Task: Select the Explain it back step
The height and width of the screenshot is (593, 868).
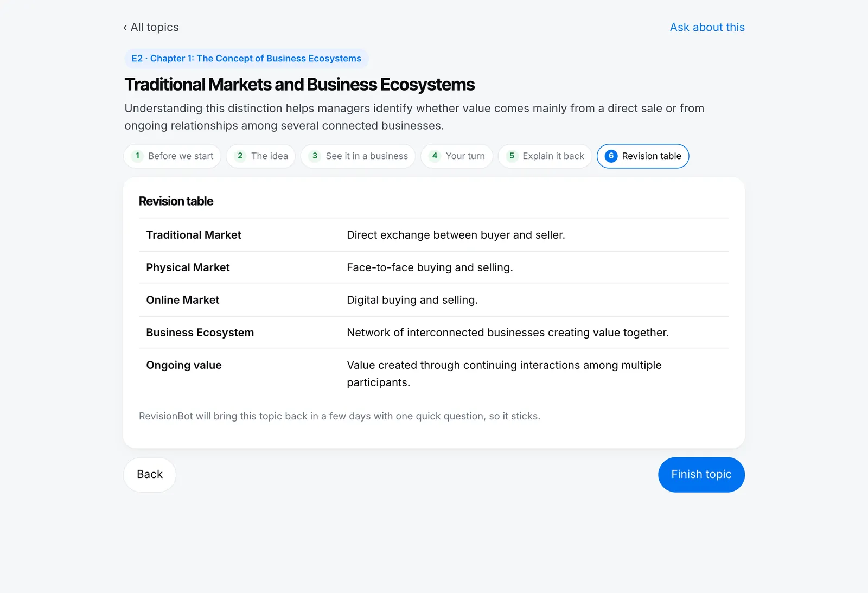Action: (545, 156)
